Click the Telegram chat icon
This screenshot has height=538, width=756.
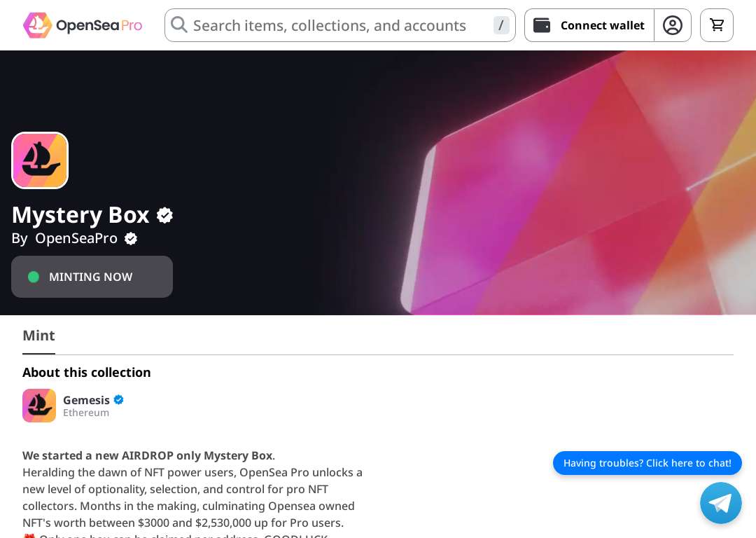(x=720, y=503)
